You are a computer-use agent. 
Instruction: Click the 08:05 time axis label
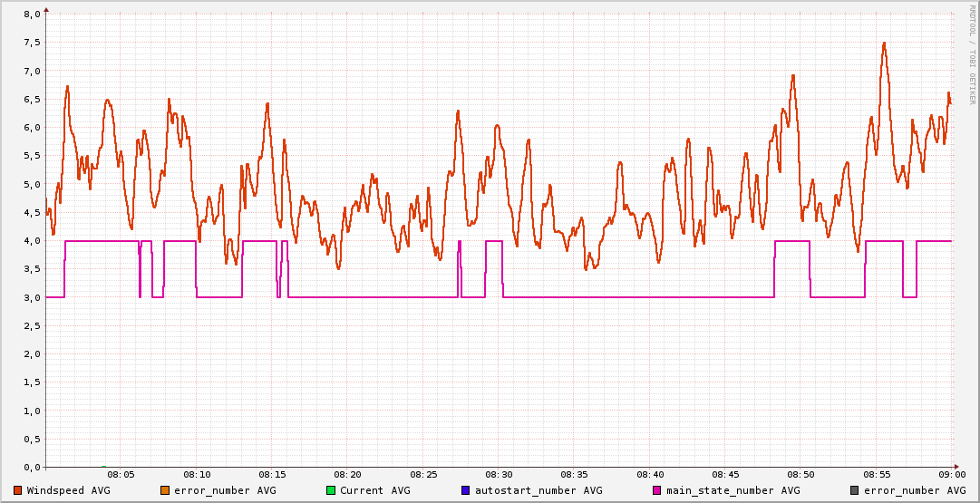[x=121, y=475]
